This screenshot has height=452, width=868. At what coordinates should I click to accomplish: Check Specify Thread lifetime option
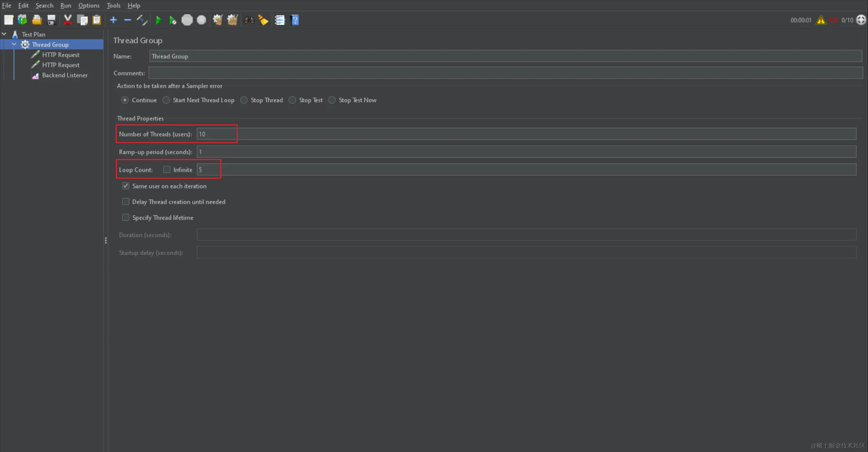[x=126, y=217]
